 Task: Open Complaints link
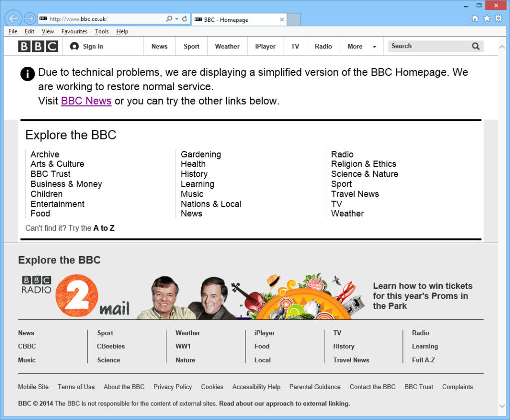point(457,387)
